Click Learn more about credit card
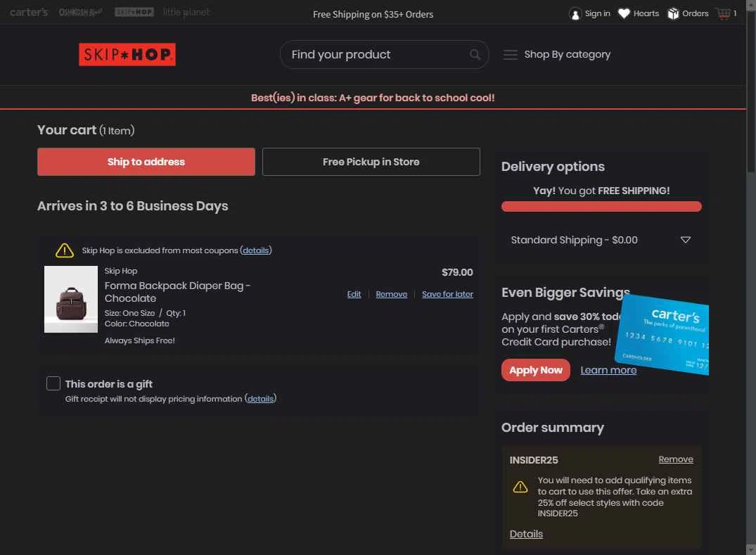 coord(608,370)
